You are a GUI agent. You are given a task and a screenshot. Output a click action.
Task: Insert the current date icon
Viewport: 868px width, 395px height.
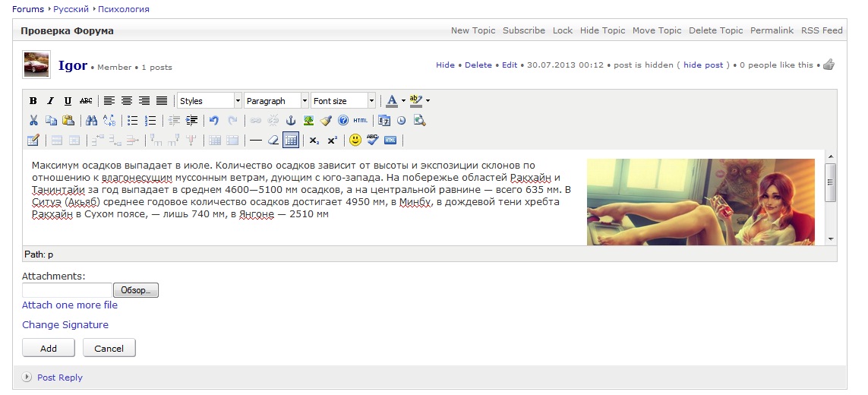pyautogui.click(x=384, y=120)
